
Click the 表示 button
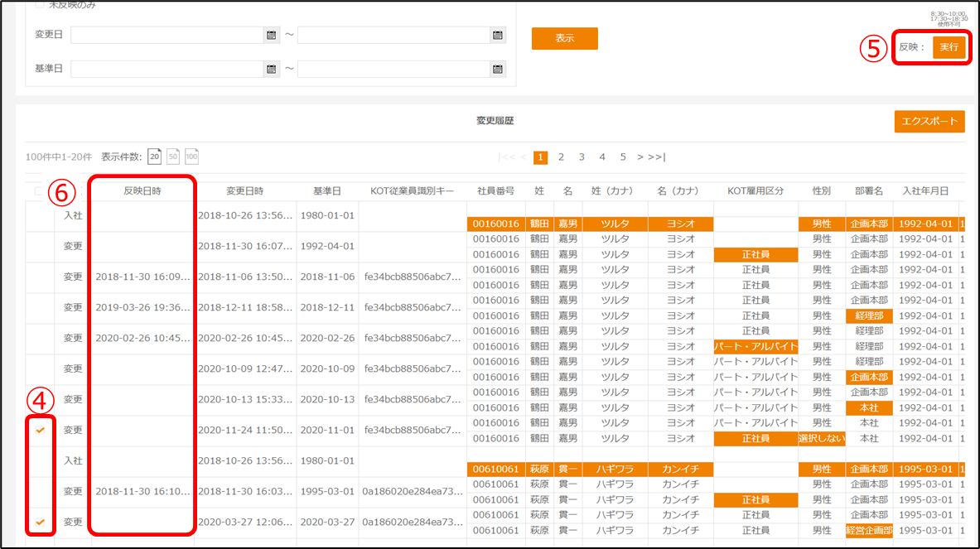coord(564,38)
